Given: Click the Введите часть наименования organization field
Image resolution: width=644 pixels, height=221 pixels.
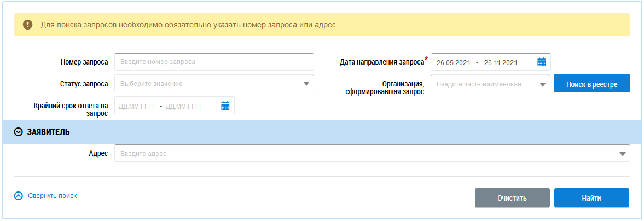Looking at the screenshot, I should point(483,84).
